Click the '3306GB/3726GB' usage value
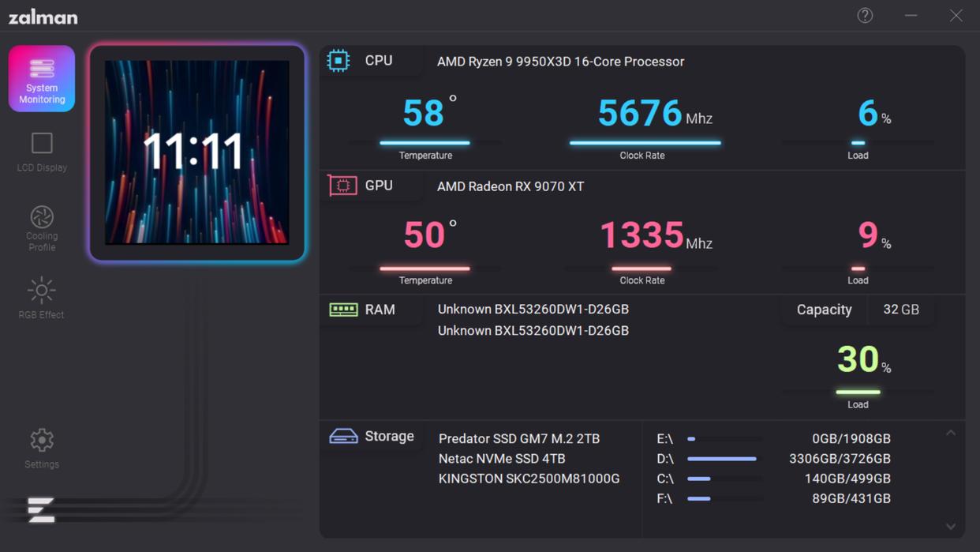 coord(840,459)
